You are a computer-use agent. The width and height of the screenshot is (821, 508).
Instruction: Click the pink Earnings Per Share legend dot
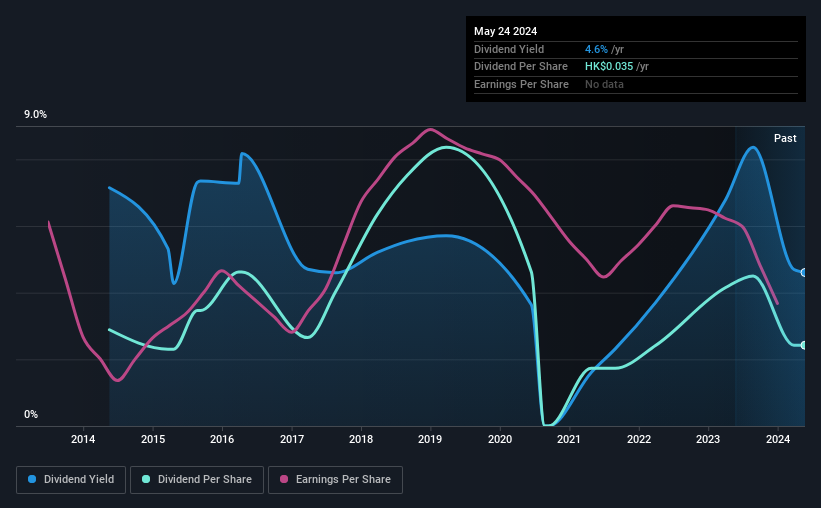tap(284, 479)
